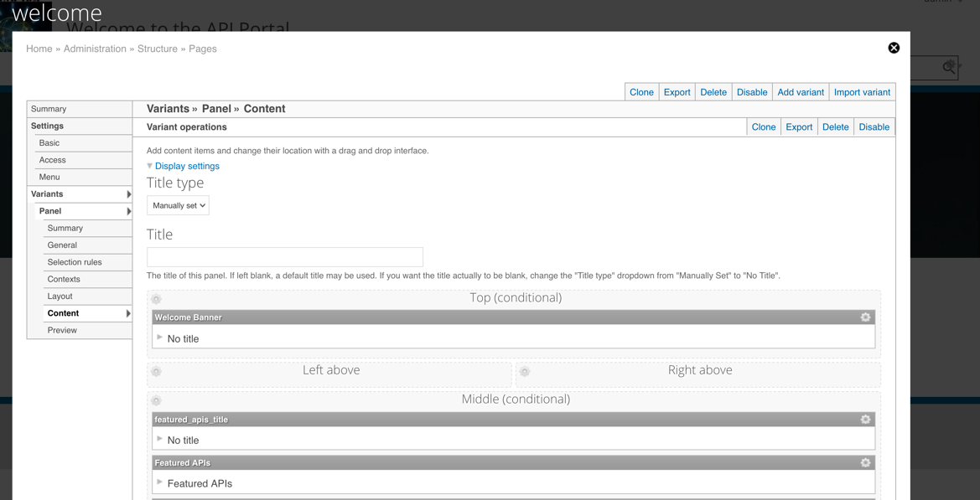Viewport: 980px width, 500px height.
Task: Open Left above region gear icon
Action: click(156, 371)
